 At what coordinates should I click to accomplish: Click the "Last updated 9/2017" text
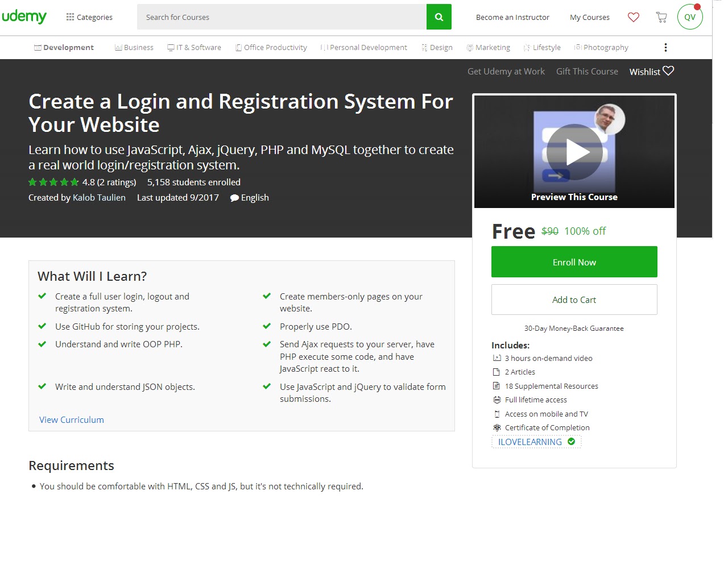tap(178, 198)
